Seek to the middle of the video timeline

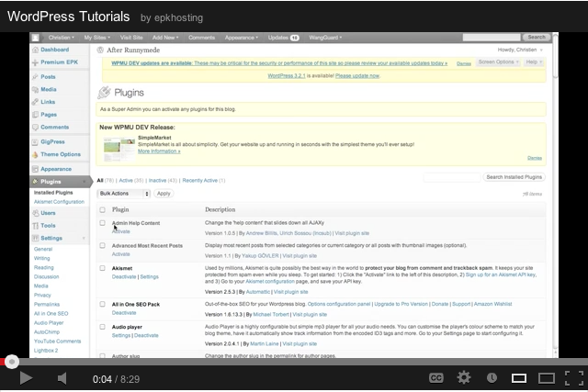point(294,362)
